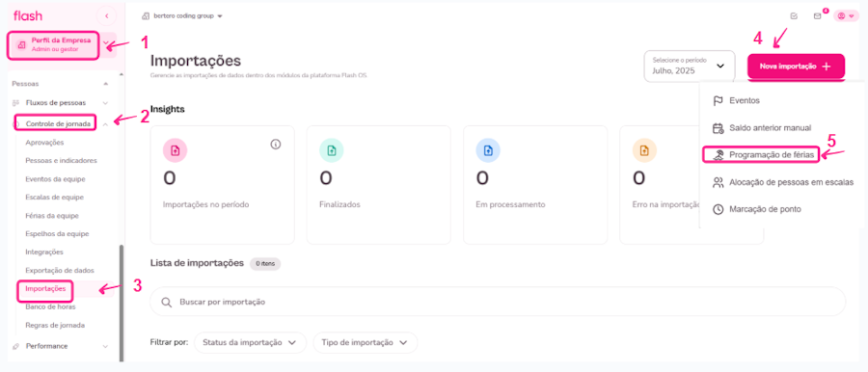Open Aprovações in sidebar
This screenshot has height=372, width=868.
[x=44, y=143]
